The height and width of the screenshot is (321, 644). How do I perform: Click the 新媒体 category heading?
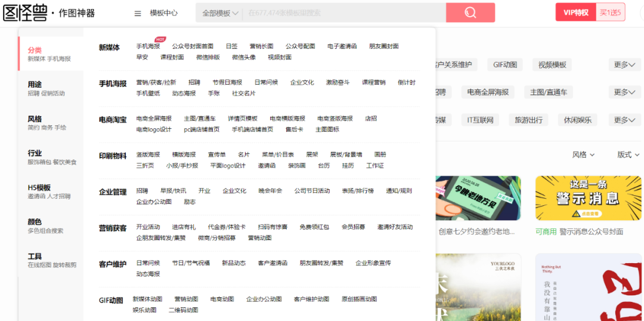109,48
